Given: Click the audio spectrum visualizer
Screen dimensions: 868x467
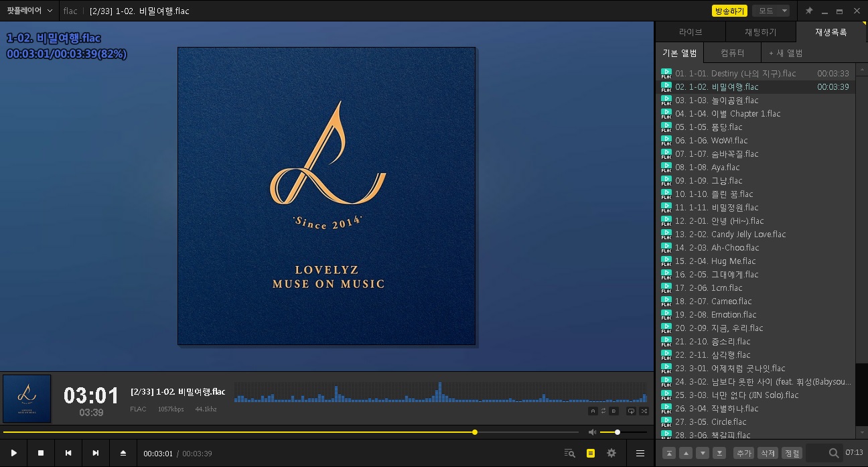Looking at the screenshot, I should [441, 393].
